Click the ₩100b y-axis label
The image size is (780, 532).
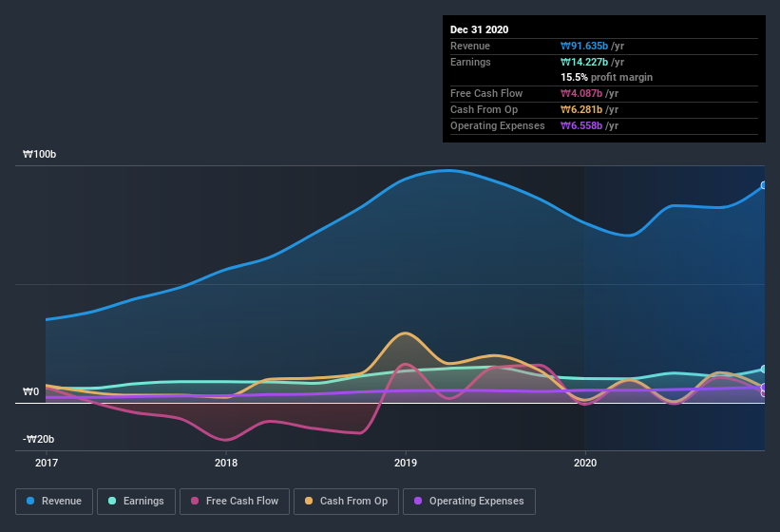(x=39, y=154)
